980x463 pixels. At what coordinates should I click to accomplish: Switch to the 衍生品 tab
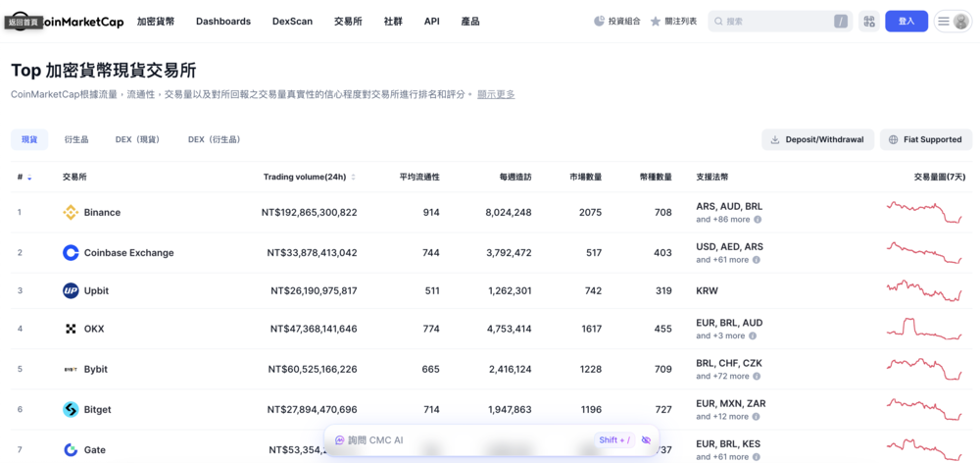pyautogui.click(x=76, y=139)
